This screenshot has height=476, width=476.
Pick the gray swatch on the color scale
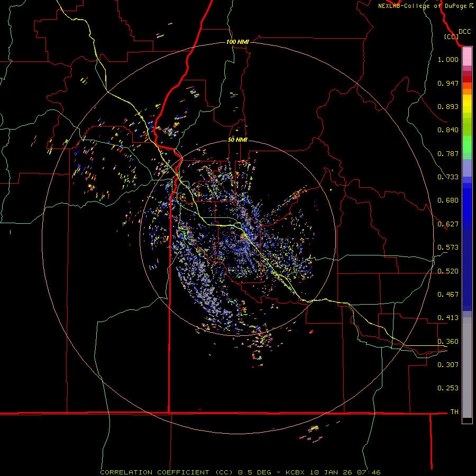coord(467,368)
